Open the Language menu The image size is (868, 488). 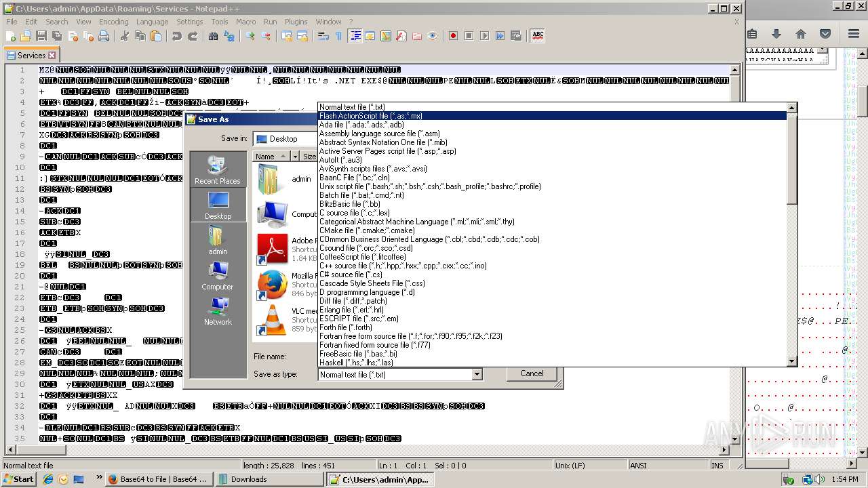152,22
